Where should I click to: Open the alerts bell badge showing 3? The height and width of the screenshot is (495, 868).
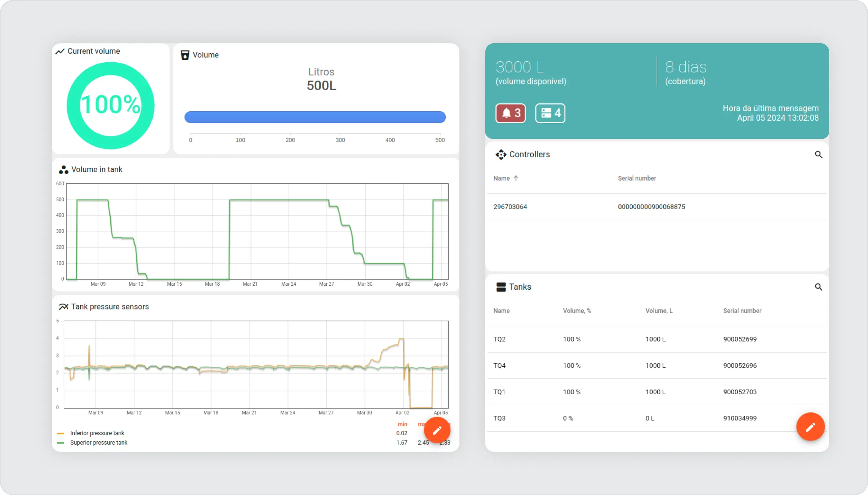510,113
